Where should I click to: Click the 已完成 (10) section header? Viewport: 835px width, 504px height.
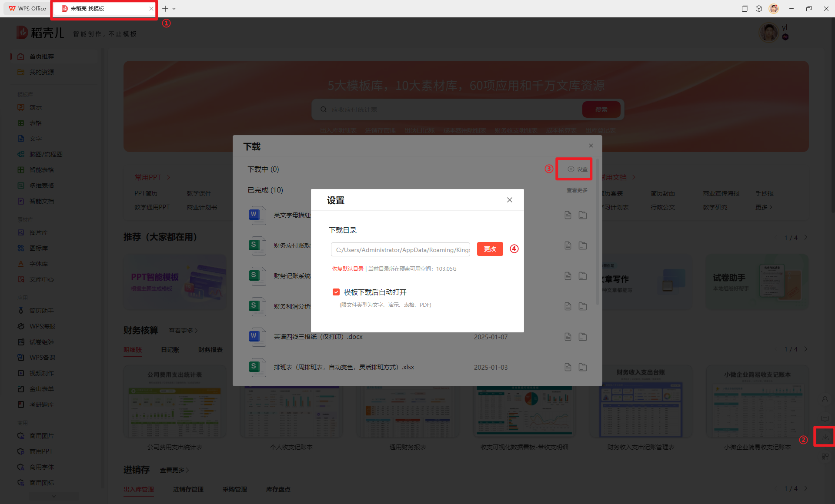[x=265, y=190]
